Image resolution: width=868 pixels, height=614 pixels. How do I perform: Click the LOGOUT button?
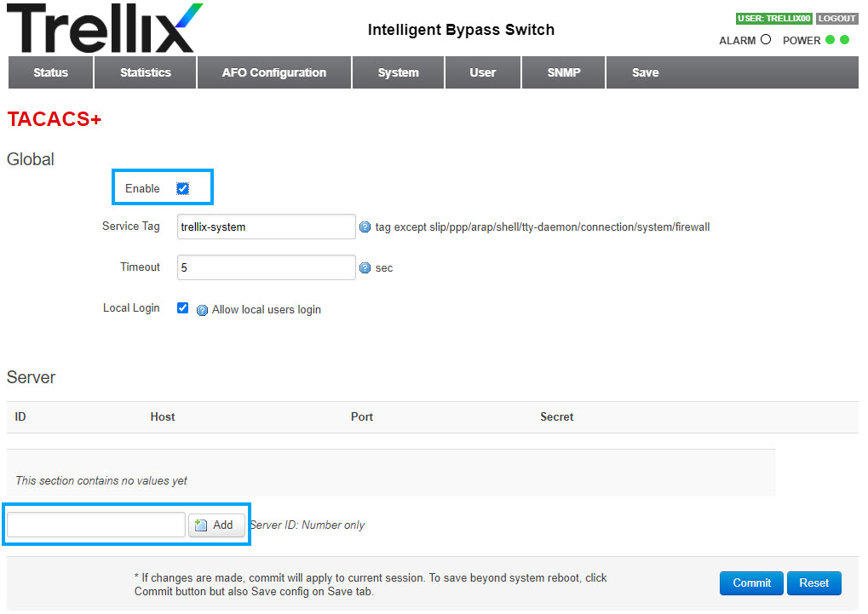point(836,18)
